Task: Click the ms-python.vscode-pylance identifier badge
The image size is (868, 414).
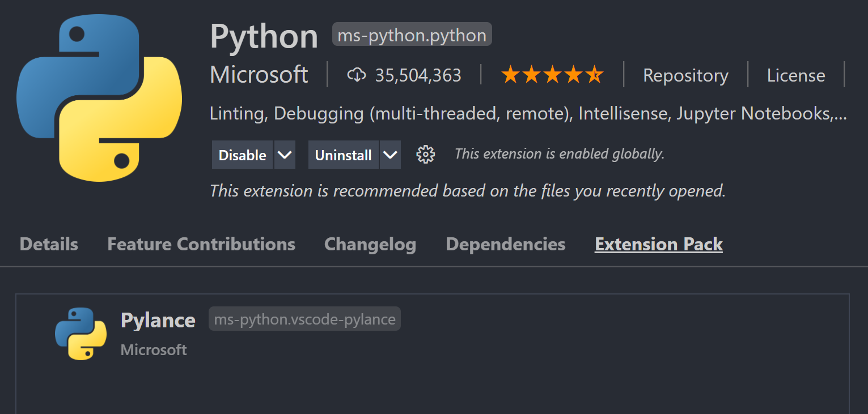Action: click(x=304, y=318)
